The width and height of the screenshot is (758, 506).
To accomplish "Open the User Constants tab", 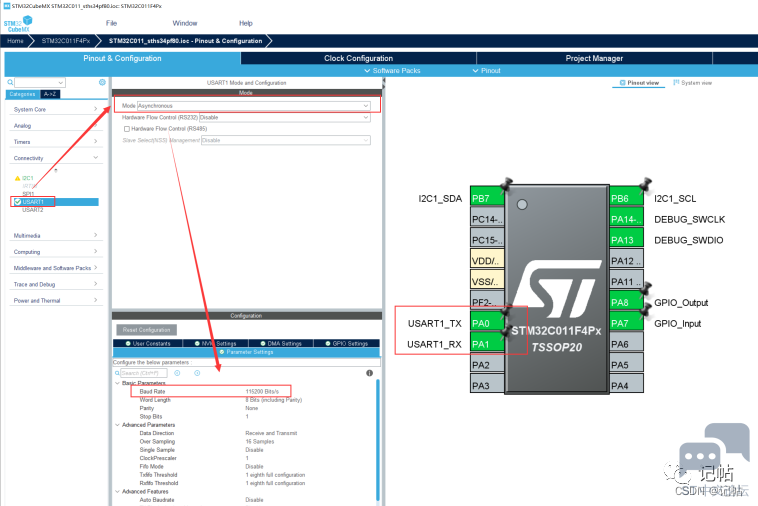I will [148, 344].
